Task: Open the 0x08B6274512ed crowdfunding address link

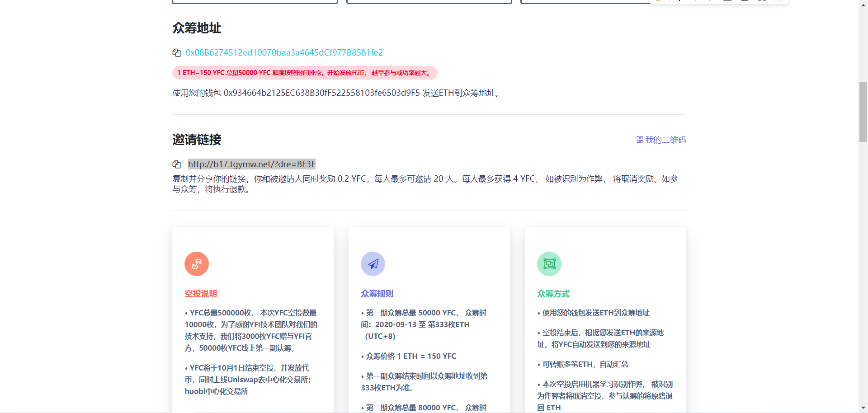Action: tap(284, 53)
